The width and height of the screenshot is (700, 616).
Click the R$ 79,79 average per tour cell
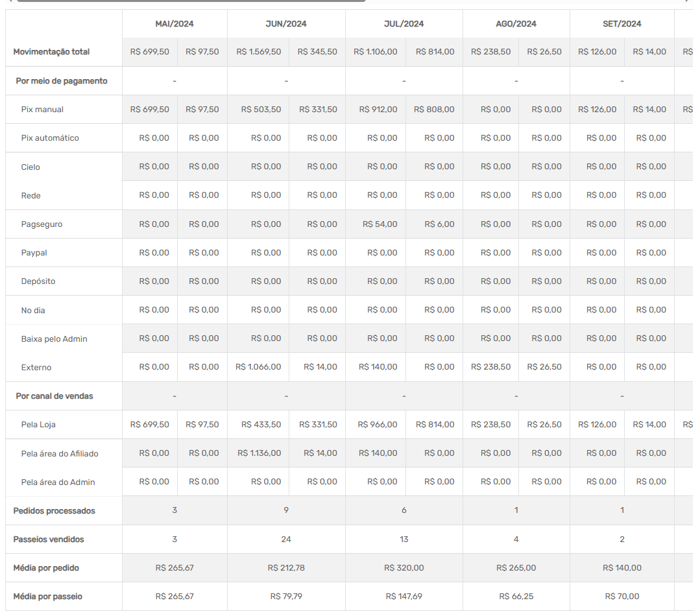tap(286, 596)
